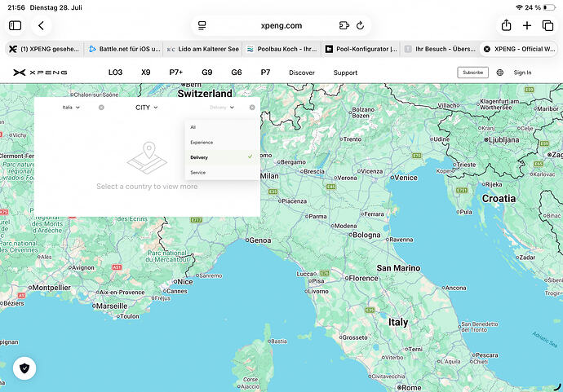Click the Rome label on map
The image size is (563, 392).
(x=411, y=388)
